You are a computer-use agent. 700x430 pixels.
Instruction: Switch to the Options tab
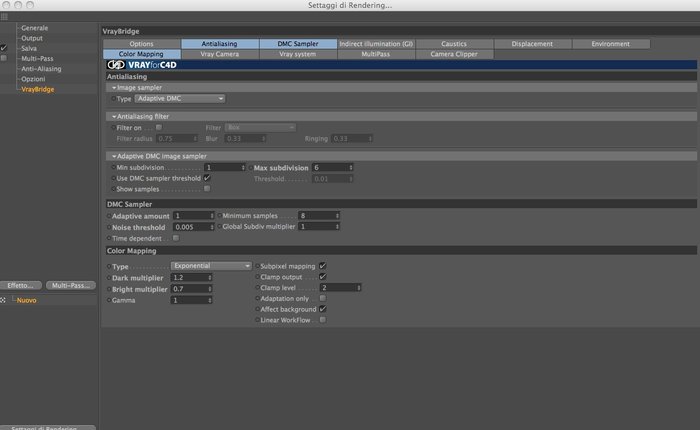[x=142, y=44]
